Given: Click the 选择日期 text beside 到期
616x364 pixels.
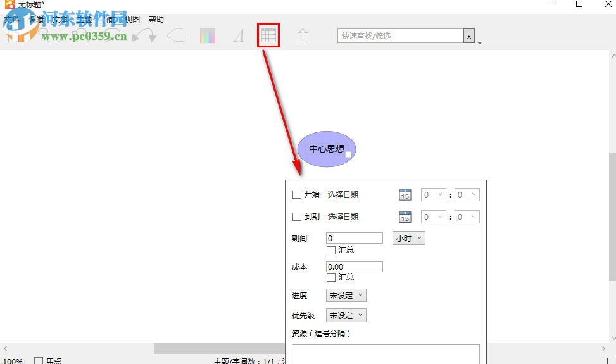Looking at the screenshot, I should click(x=343, y=217).
